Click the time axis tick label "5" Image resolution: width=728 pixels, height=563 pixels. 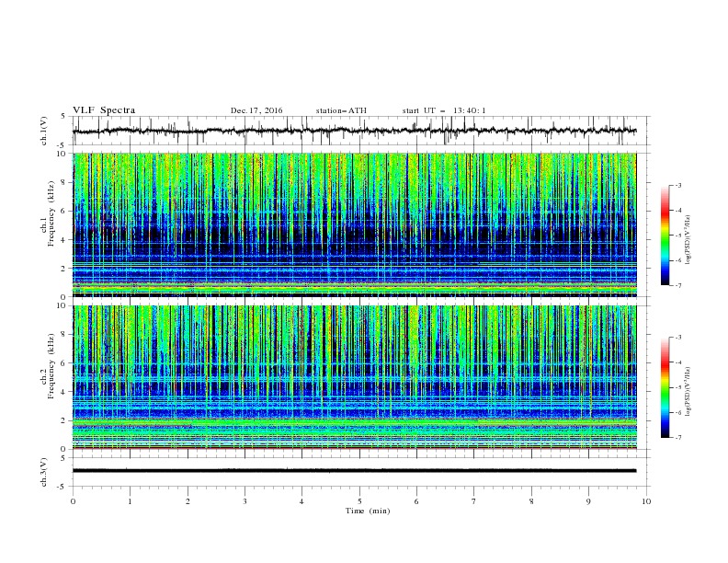coord(359,501)
